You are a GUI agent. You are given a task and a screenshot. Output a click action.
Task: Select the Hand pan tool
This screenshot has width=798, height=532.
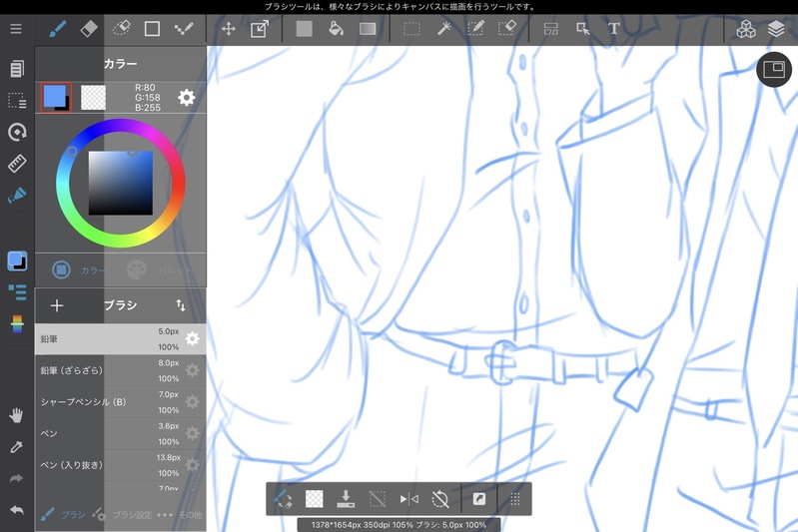tap(16, 415)
